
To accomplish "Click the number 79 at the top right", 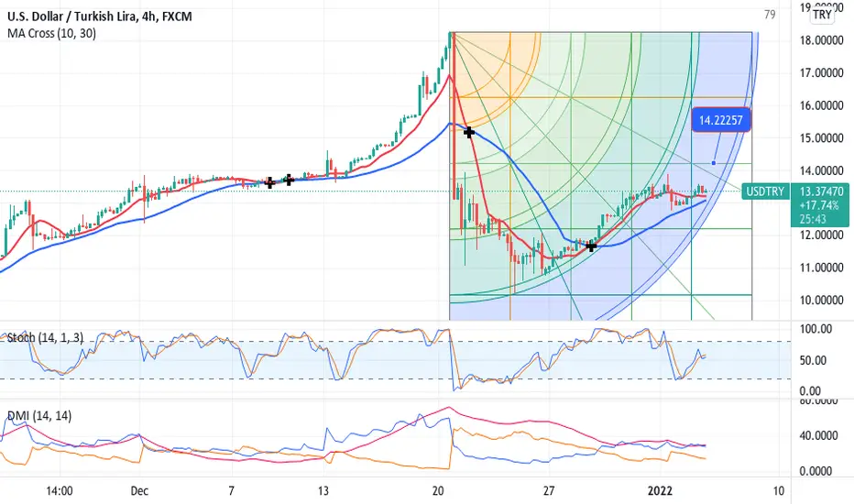I will pyautogui.click(x=770, y=15).
